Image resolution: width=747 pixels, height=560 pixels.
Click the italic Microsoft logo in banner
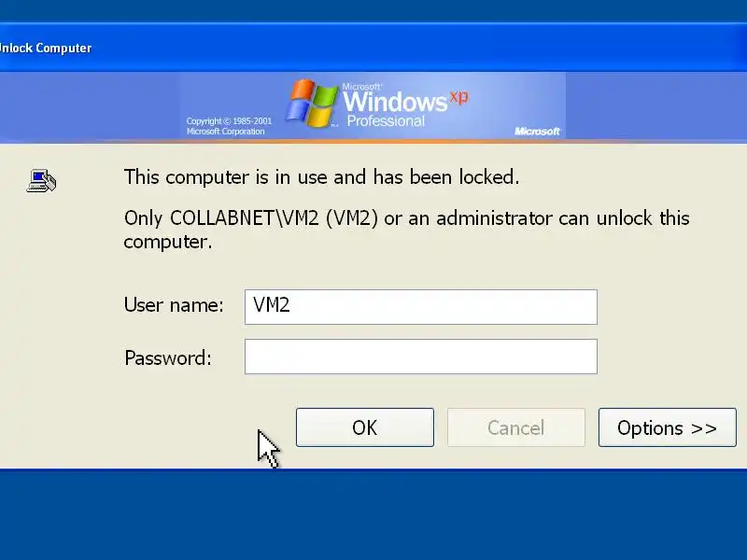pos(538,132)
